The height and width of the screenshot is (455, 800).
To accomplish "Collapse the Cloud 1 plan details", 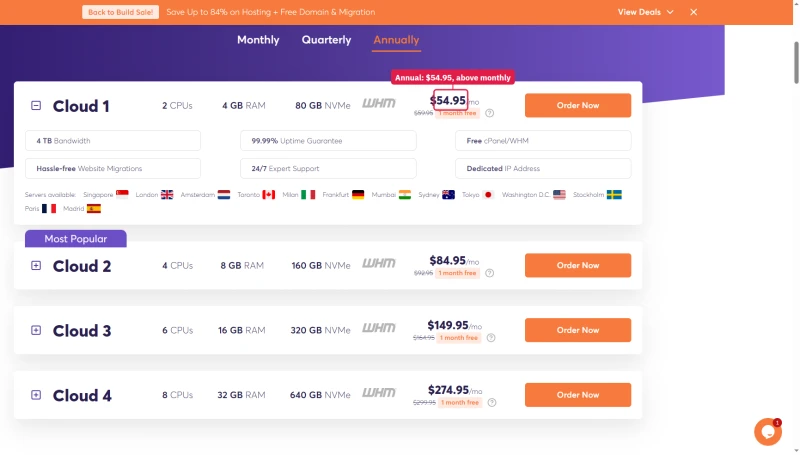I will pyautogui.click(x=36, y=106).
